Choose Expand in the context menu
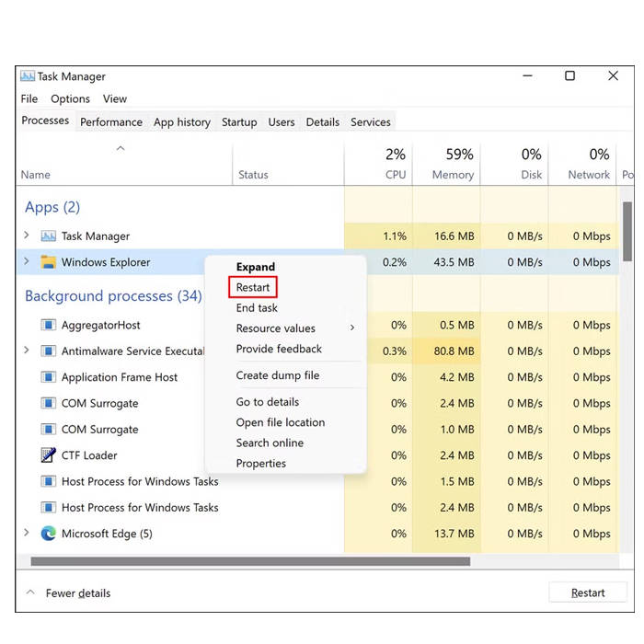This screenshot has width=644, height=644. click(x=256, y=267)
